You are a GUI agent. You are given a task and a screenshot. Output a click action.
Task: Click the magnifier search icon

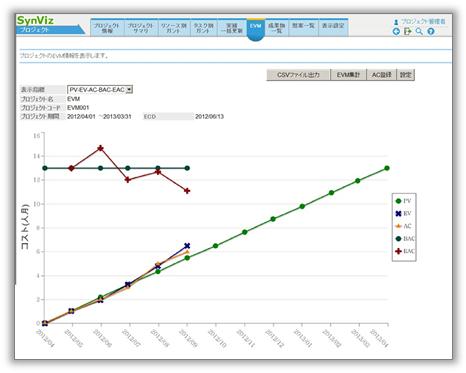pos(419,31)
